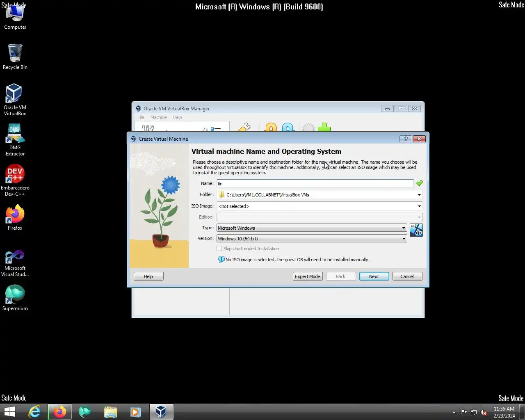Open Microsoft Visual Studio shortcut
Viewport: 525px width, 420px height.
(15, 263)
